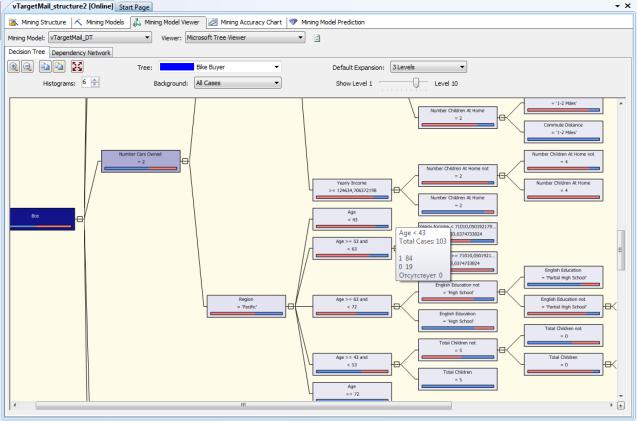Viewport: 638px width, 421px height.
Task: Click the up arrow of vertical scrollbar
Action: click(621, 103)
